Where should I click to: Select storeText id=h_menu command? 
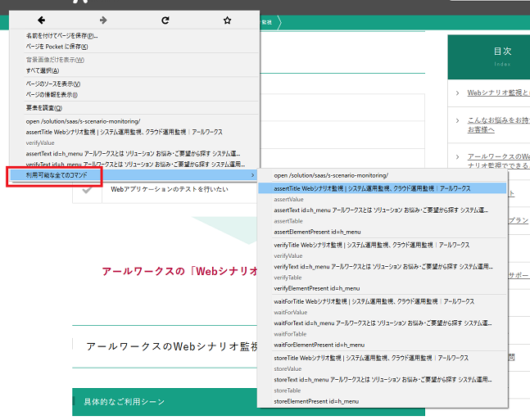383,379
